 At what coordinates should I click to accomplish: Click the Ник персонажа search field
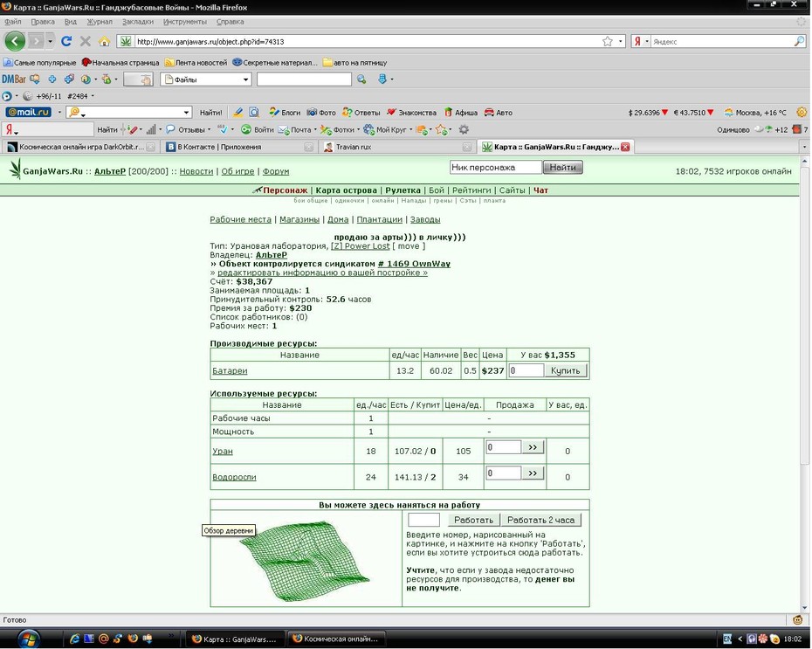(x=496, y=168)
